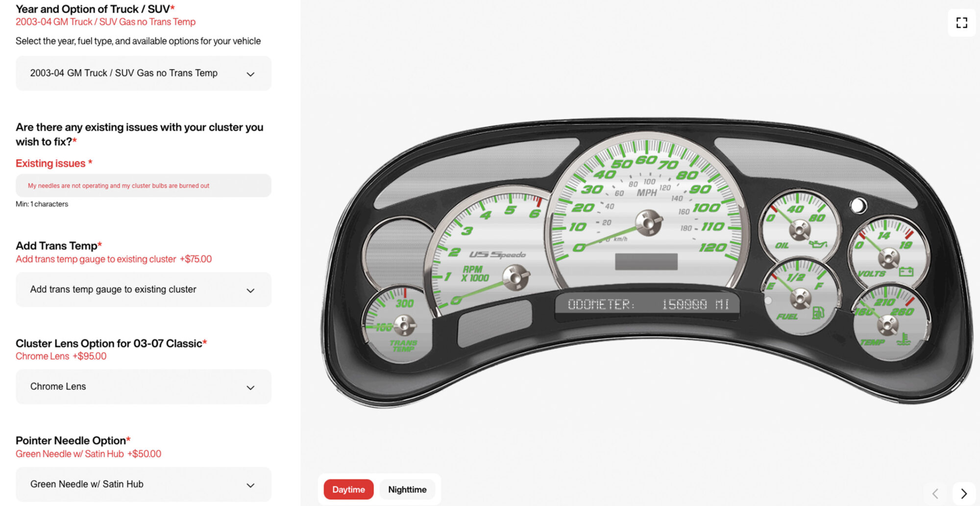
Task: Click the tachometer RPM x 1000 label
Action: click(x=474, y=274)
